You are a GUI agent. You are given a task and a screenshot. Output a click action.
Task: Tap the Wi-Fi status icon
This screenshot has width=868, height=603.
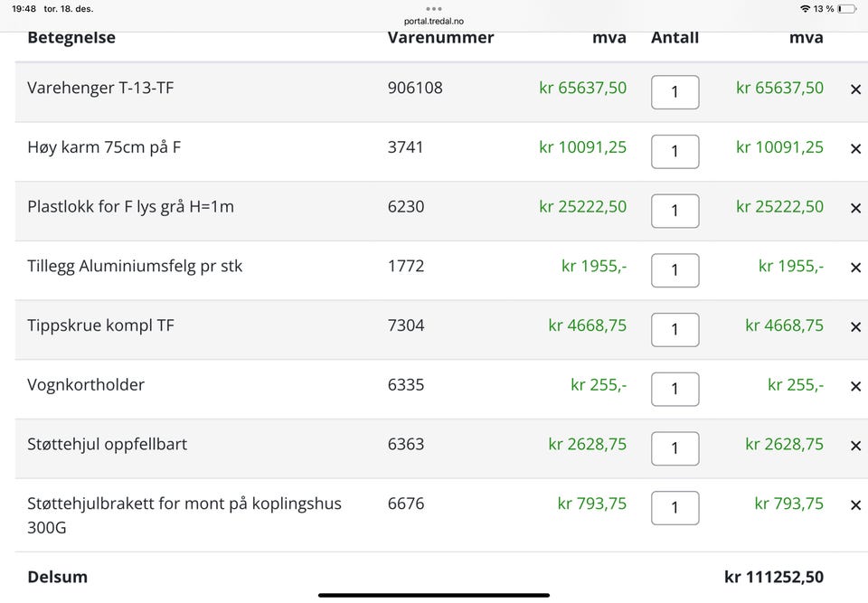tap(806, 9)
